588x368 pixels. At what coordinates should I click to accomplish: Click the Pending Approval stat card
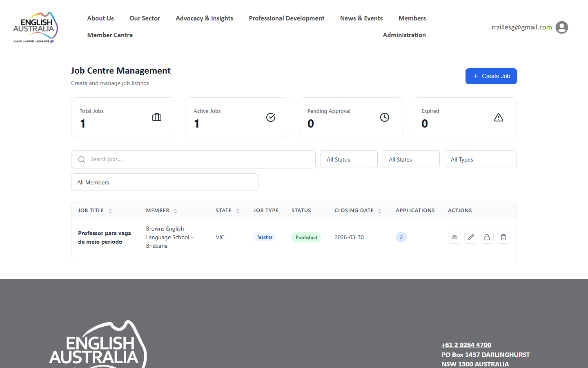(x=351, y=117)
